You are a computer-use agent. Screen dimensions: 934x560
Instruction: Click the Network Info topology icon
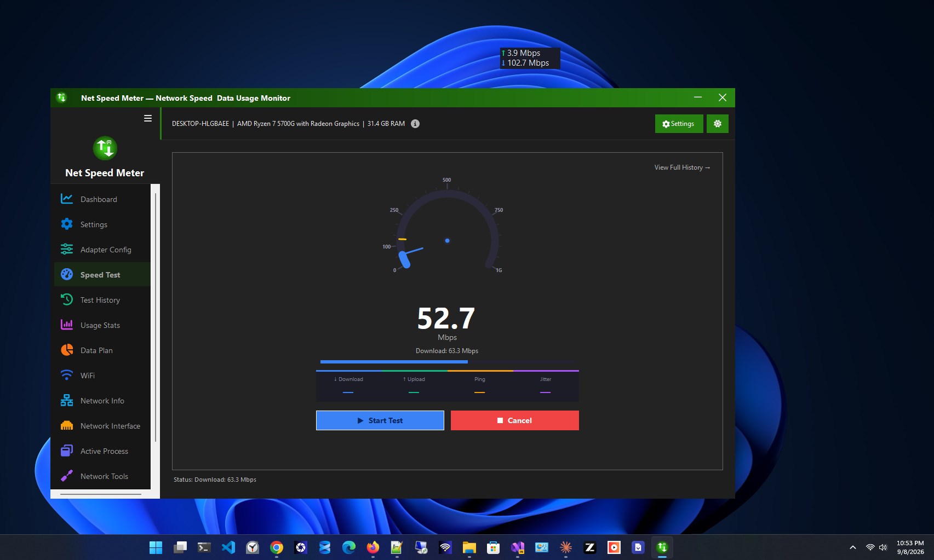point(67,400)
